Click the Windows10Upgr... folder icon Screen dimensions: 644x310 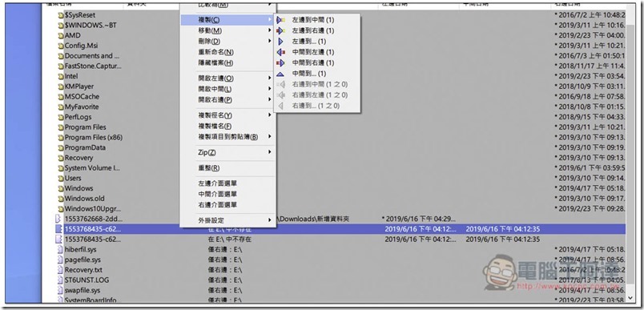[61, 209]
